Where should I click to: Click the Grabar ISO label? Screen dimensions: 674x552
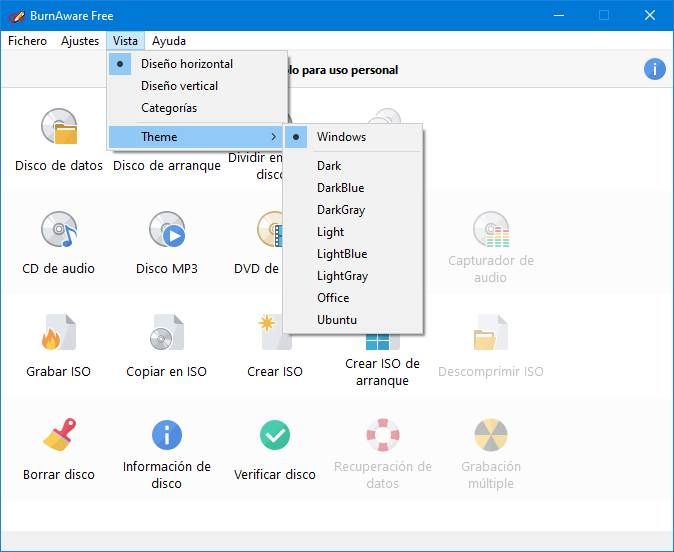tap(58, 371)
